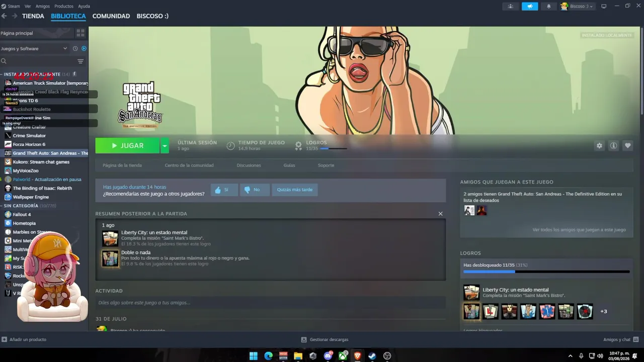
Task: Choose Quizás más tarde
Action: 294,190
